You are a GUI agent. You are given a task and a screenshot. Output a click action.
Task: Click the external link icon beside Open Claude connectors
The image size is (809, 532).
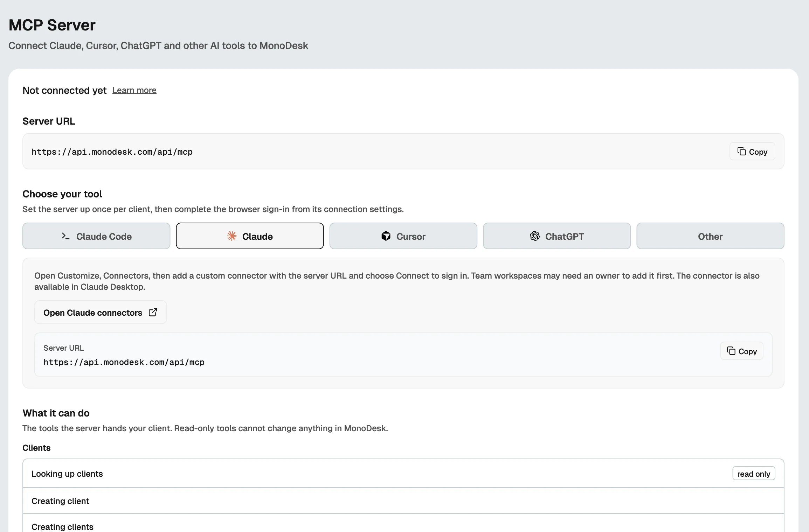153,312
